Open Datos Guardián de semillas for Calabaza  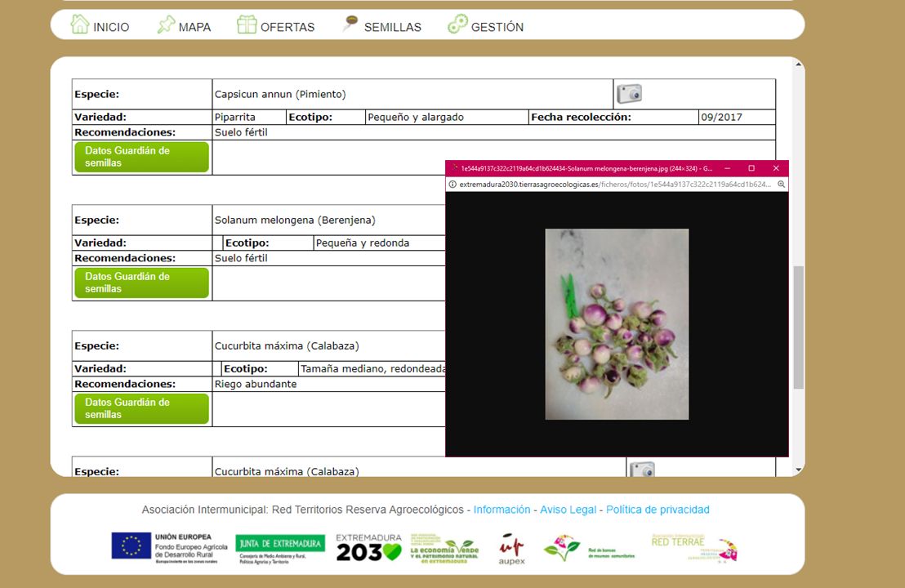141,408
